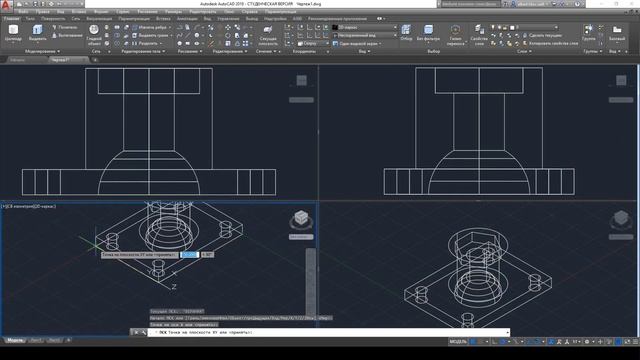Screen dimensions: 640x360
Task: Open the Рисование menu in the menu bar
Action: [x=147, y=12]
